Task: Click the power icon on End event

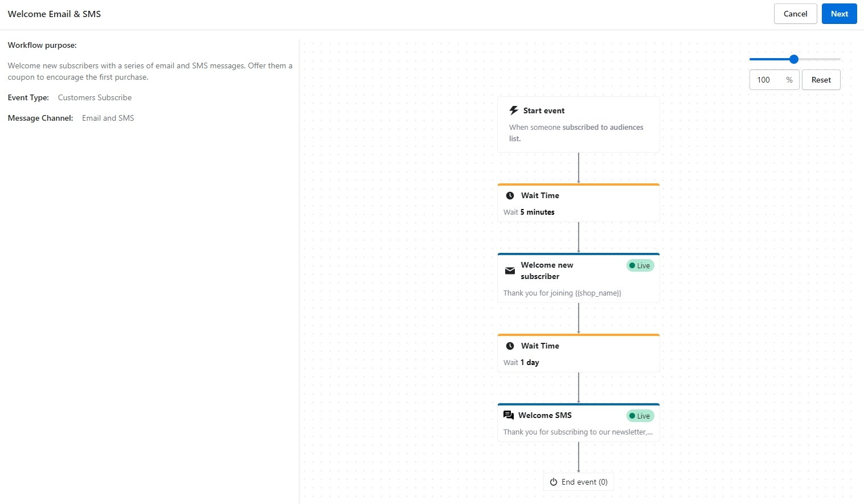Action: pyautogui.click(x=553, y=482)
